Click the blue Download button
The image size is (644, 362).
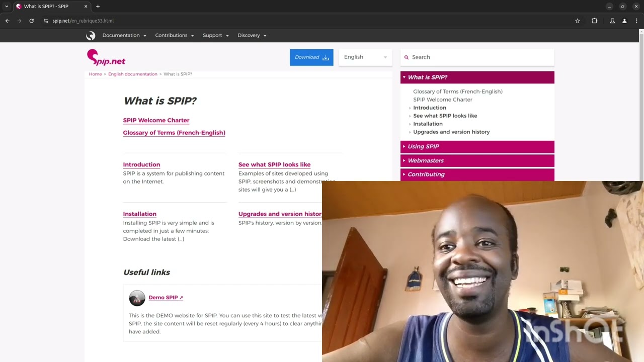(x=311, y=57)
